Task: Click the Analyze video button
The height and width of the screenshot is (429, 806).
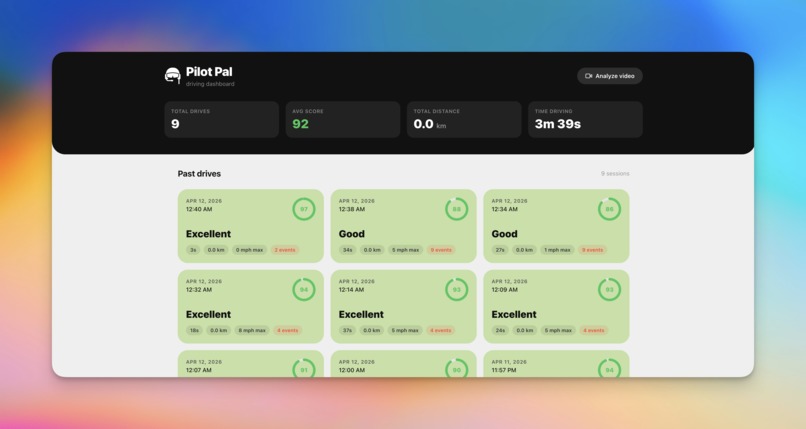Action: (610, 76)
